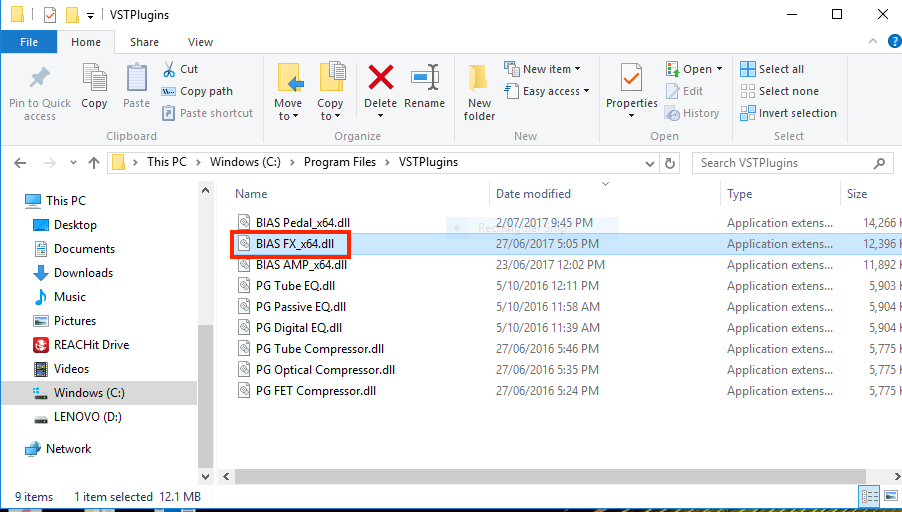The width and height of the screenshot is (902, 512).
Task: Click the horizontal scrollbar of file list
Action: click(550, 476)
